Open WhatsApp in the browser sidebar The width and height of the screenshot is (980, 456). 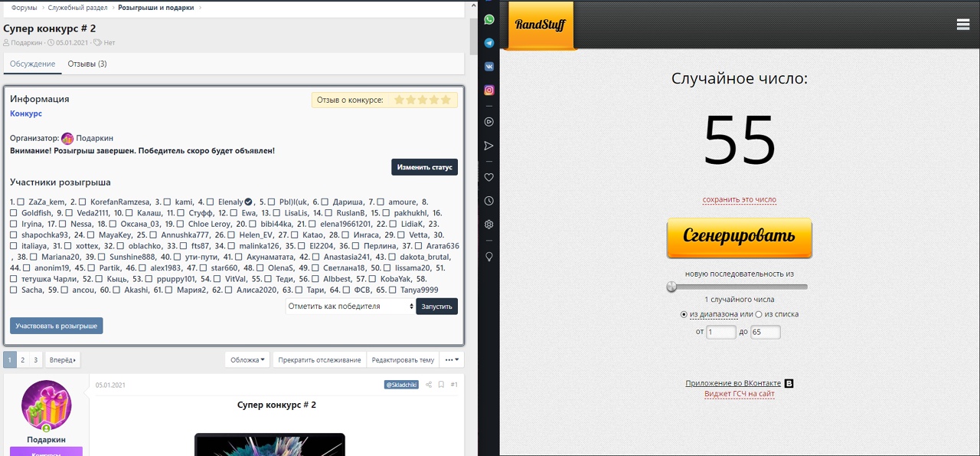coord(488,19)
